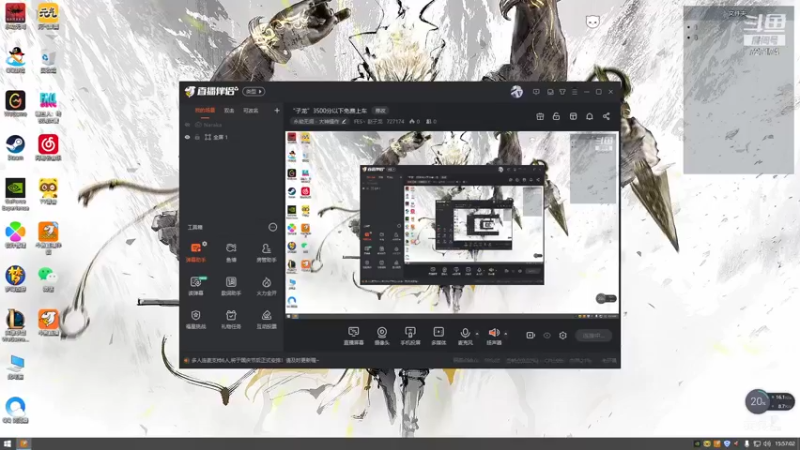Open Recycle Bin on desktop
800x450 pixels.
click(48, 60)
